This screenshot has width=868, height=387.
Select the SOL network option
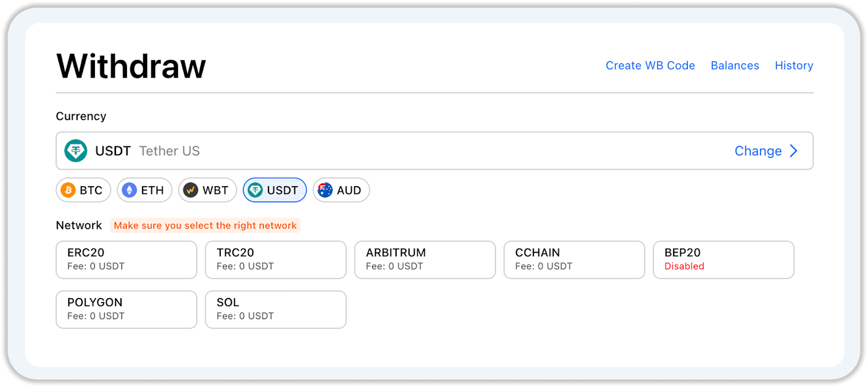pyautogui.click(x=276, y=309)
